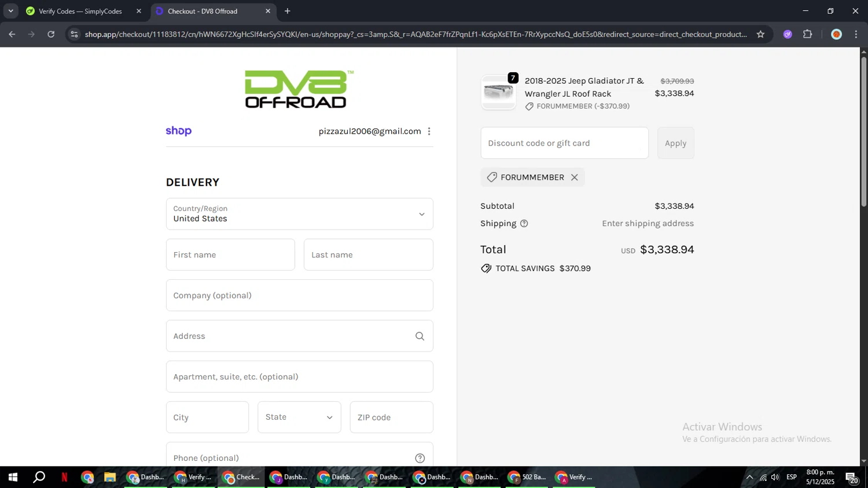Close the Checkout - DV8 Offroad tab
This screenshot has height=488, width=868.
click(267, 11)
